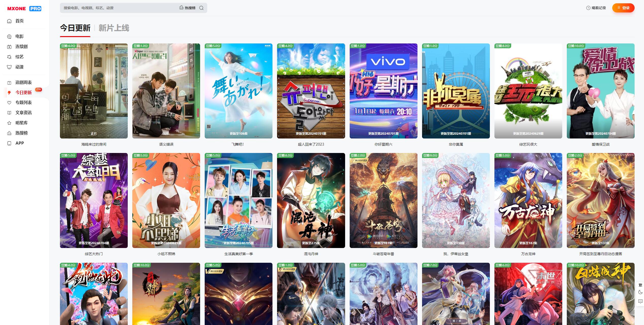Viewport: 644px width, 325px height.
Task: Open the 斗破苍穹年番 poster
Action: pos(383,200)
